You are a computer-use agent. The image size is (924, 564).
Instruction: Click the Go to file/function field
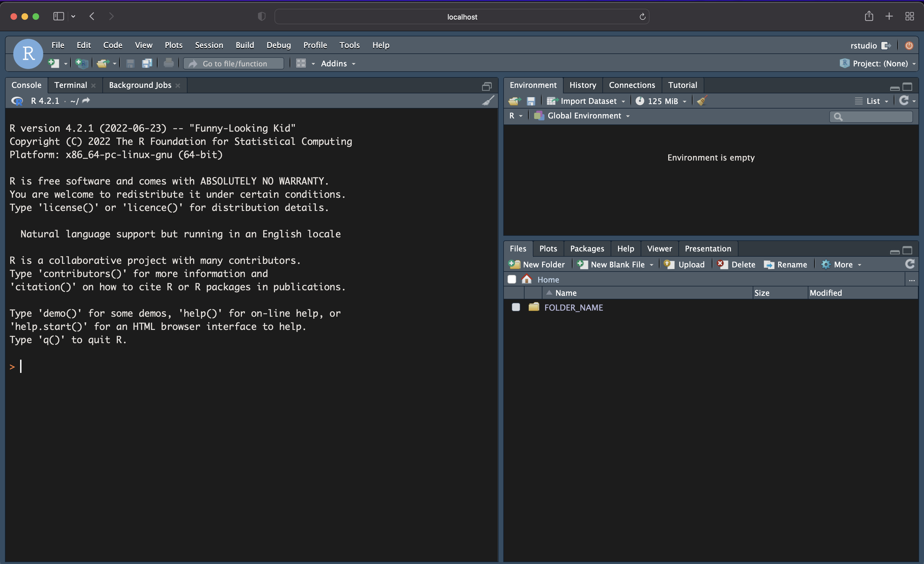click(x=235, y=63)
